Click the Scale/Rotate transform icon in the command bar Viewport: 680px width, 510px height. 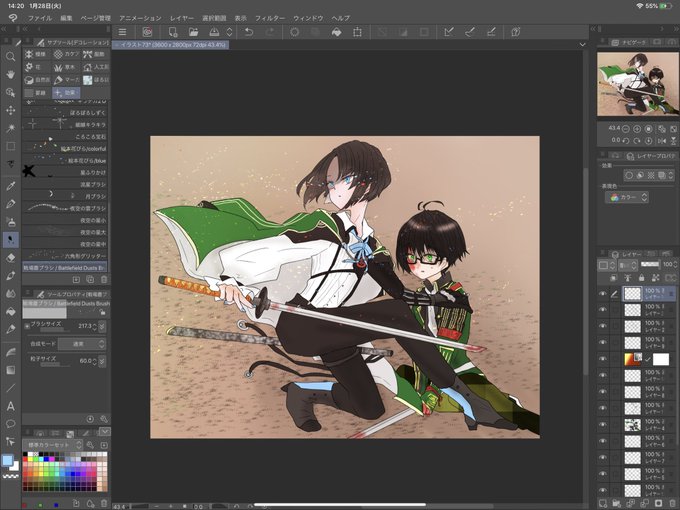[357, 32]
